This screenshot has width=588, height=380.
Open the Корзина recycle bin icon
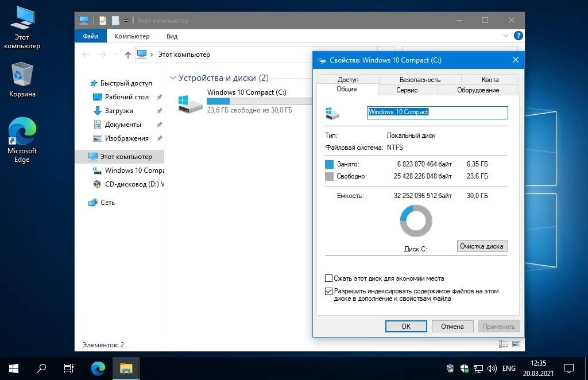click(22, 80)
